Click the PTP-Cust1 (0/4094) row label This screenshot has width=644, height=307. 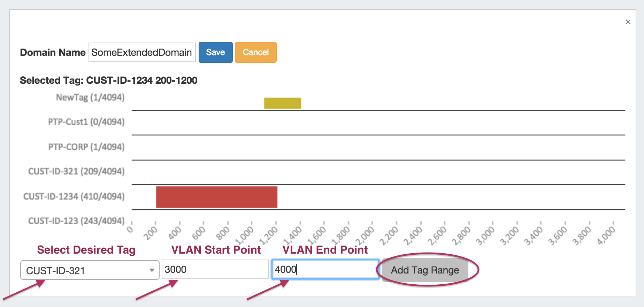coord(86,122)
